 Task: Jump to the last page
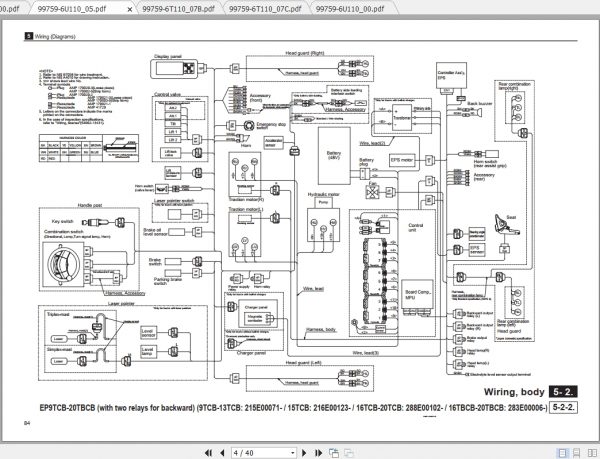(x=318, y=453)
